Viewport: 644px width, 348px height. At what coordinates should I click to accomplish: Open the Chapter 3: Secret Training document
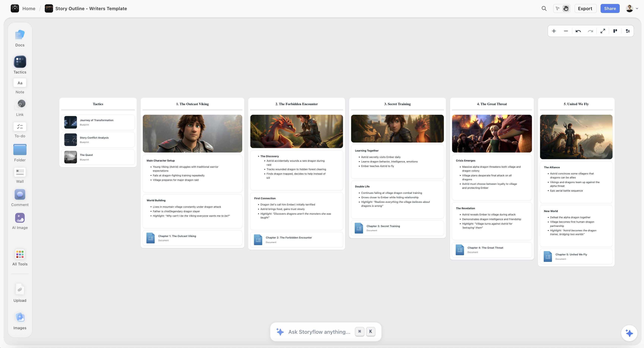(397, 228)
